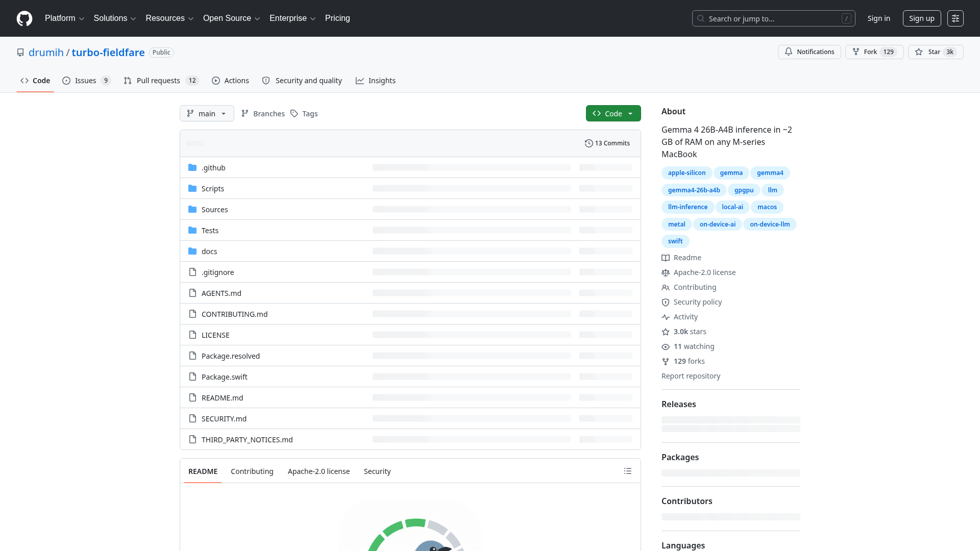
Task: Click the Package.resolved file icon
Action: point(192,356)
